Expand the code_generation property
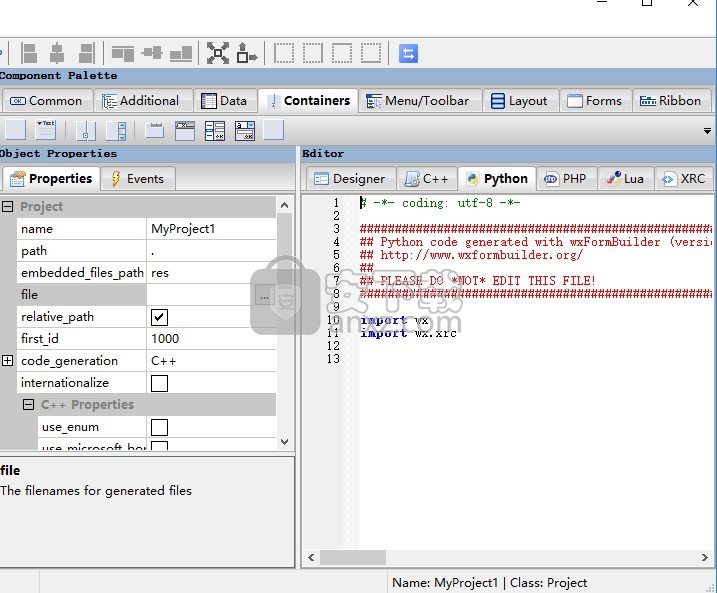Image resolution: width=717 pixels, height=593 pixels. point(7,360)
